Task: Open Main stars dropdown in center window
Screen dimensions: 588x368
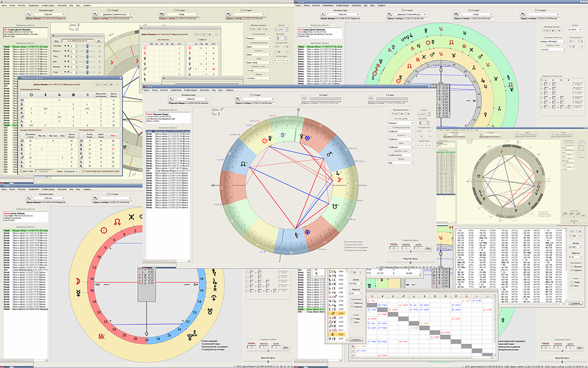Action: 401,163
